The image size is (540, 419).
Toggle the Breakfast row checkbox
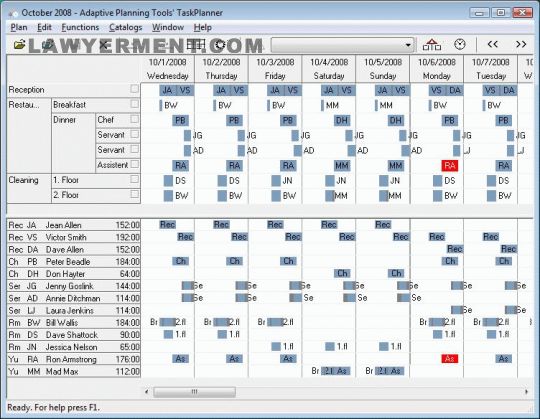135,104
